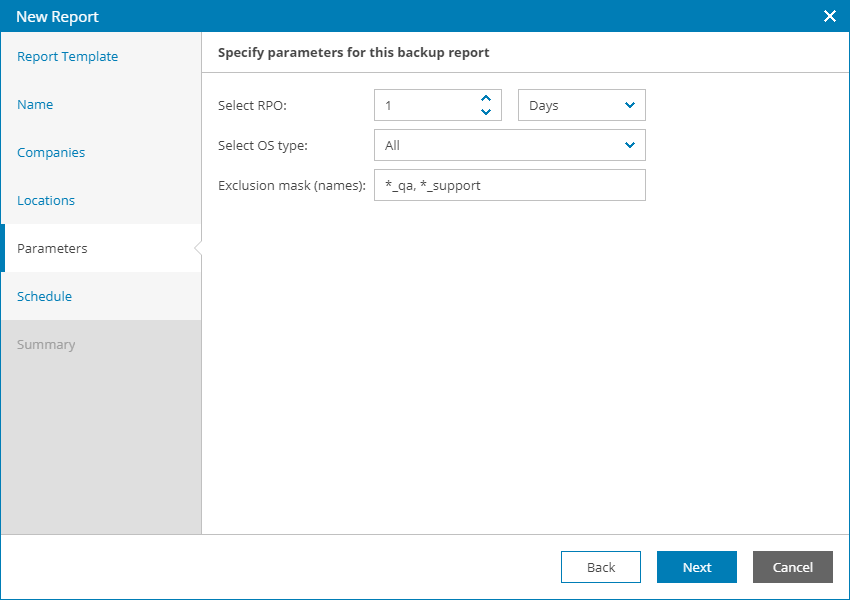Cancel the report wizard
Screen dimensions: 850x600
pyautogui.click(x=793, y=567)
